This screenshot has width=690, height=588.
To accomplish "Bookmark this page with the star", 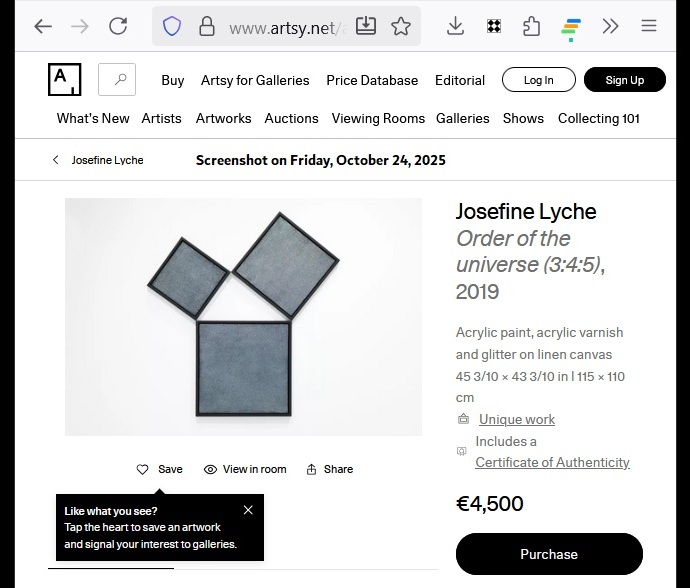I will click(401, 26).
